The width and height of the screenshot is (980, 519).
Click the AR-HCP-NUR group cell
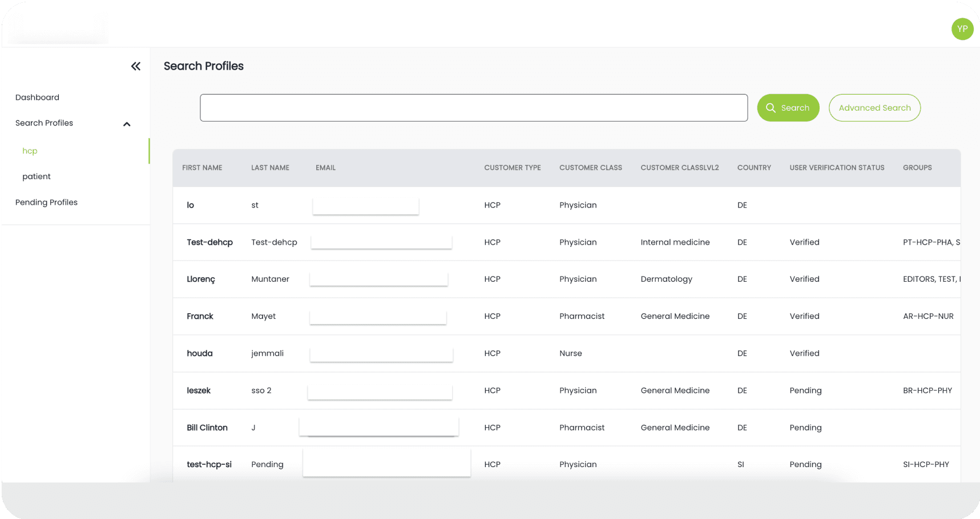pos(928,317)
